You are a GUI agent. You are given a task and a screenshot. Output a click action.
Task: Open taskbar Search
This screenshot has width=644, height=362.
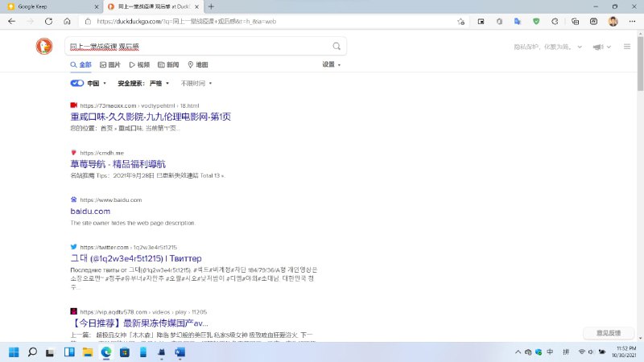(x=32, y=352)
